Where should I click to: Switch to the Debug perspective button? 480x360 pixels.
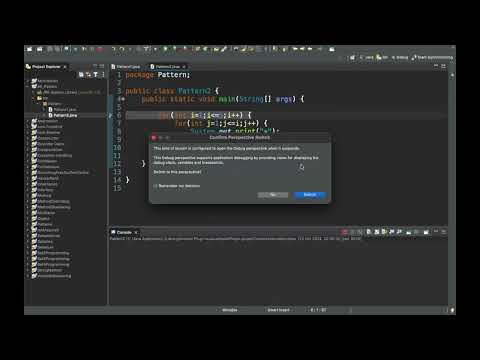coord(400,58)
